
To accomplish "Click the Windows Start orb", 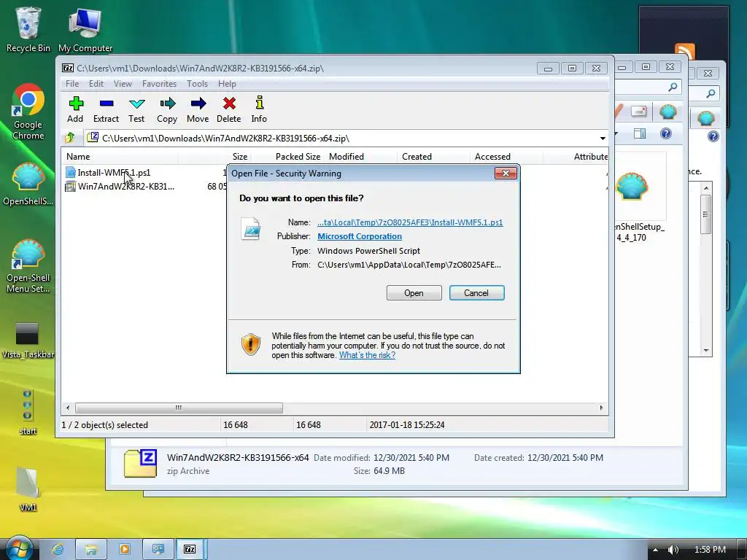I will [19, 548].
